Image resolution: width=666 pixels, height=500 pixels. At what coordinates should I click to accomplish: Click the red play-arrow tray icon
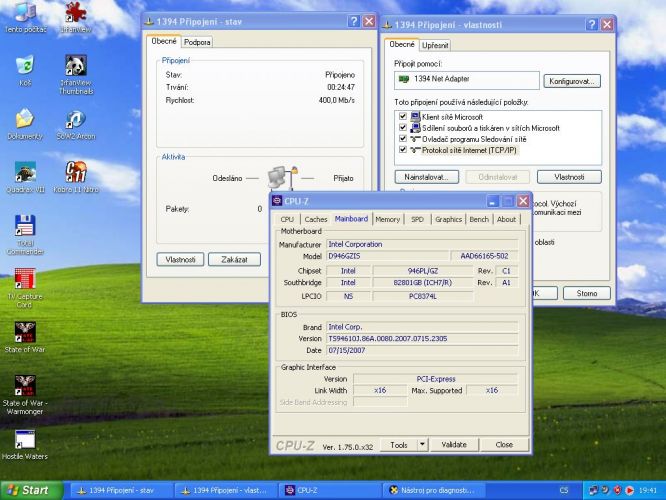coord(629,490)
